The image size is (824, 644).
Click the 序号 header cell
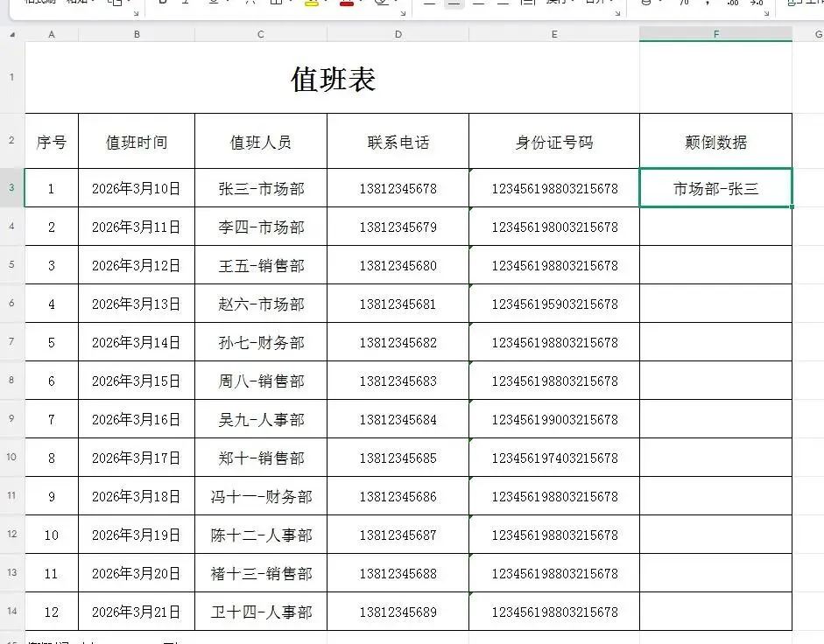[52, 141]
